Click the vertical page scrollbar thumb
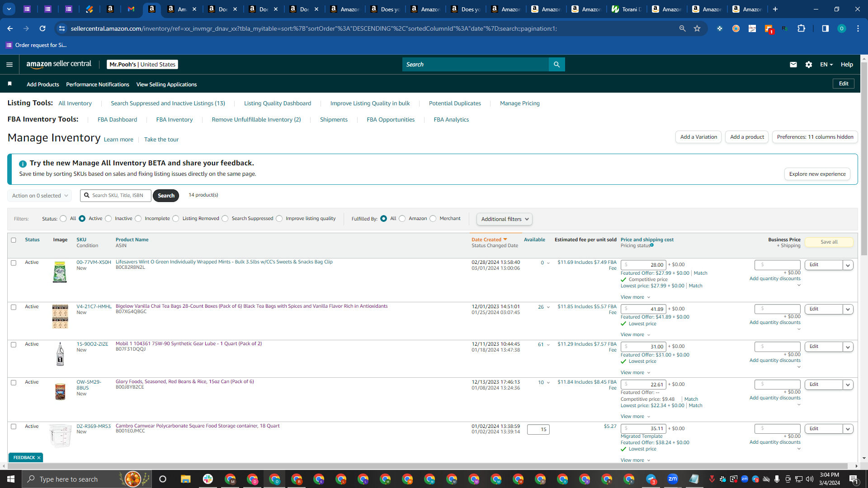Image resolution: width=868 pixels, height=488 pixels. point(864,158)
